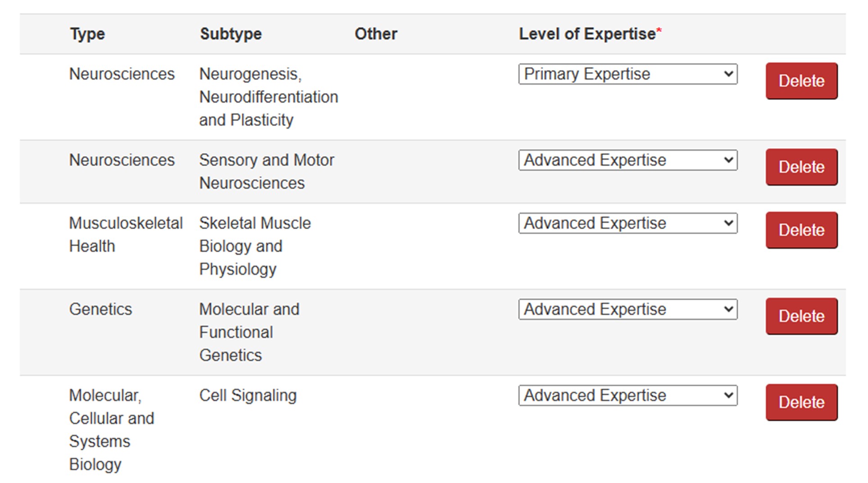Click the Type column header

pos(87,34)
